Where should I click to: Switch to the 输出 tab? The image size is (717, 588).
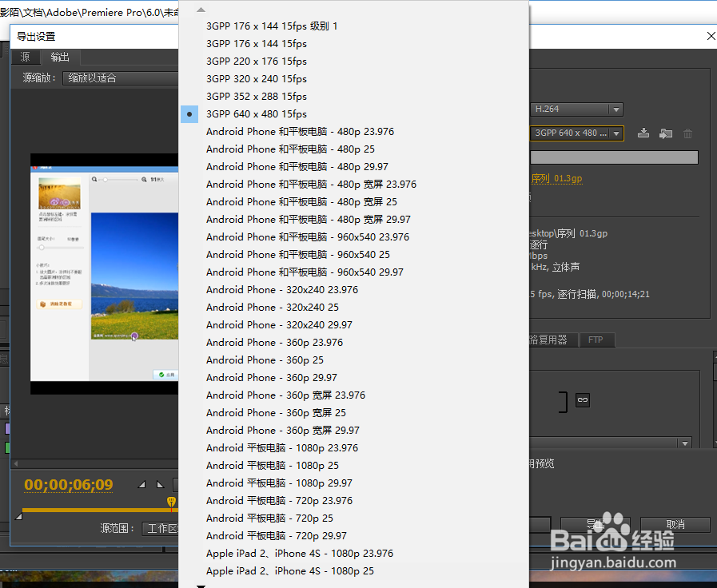[60, 57]
